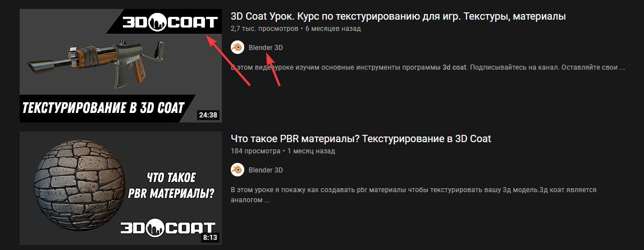Open the rifle texturing video thumbnail
The height and width of the screenshot is (250, 644).
(x=121, y=65)
